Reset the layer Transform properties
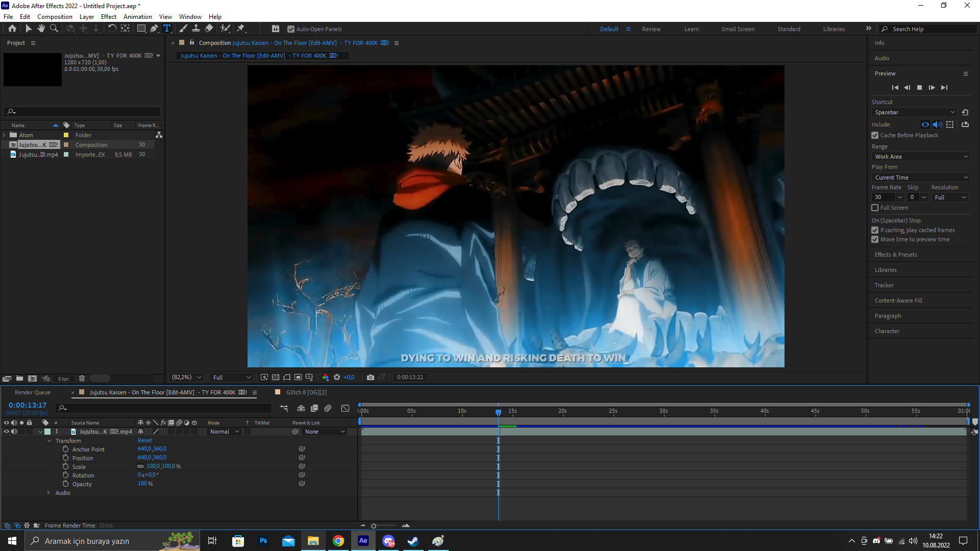 pyautogui.click(x=144, y=440)
